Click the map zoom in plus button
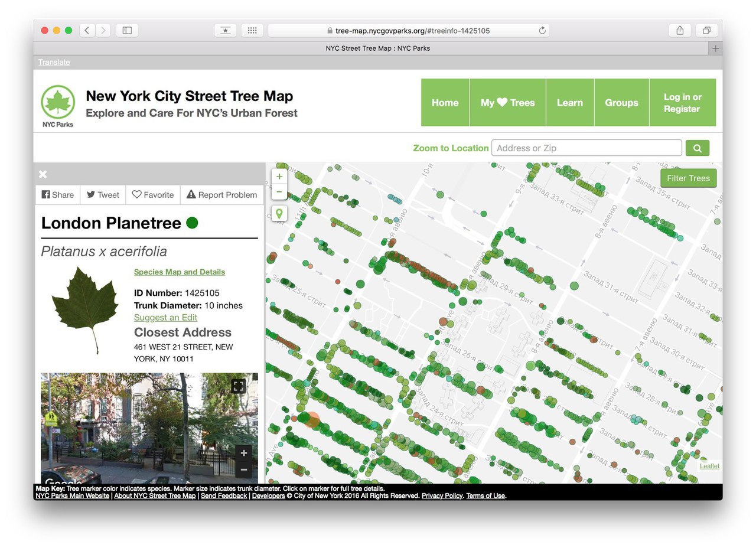Image resolution: width=756 pixels, height=548 pixels. coord(279,176)
